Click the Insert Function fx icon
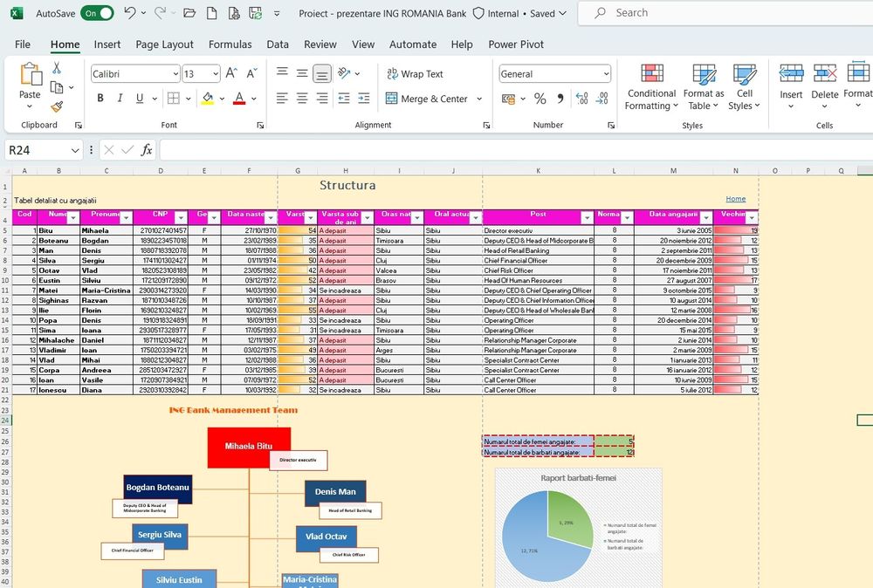873x588 pixels. (147, 150)
